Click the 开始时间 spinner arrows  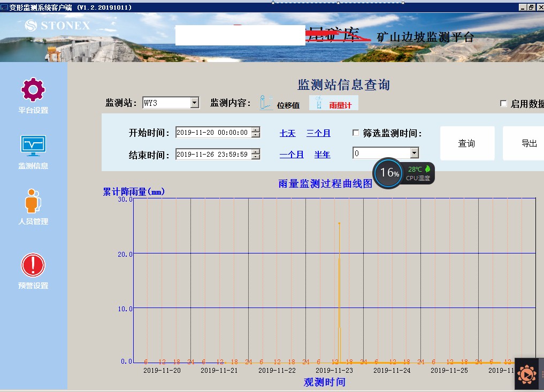(x=256, y=133)
